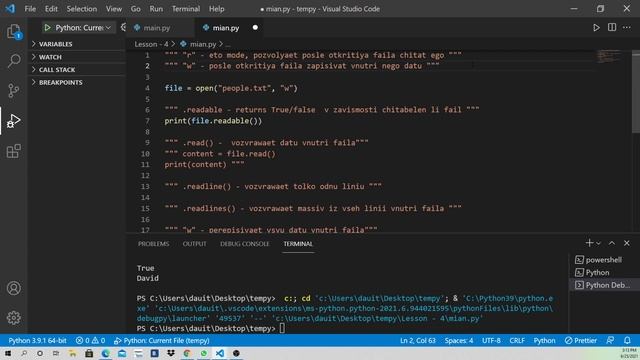
Task: Open the View menu
Action: pos(114,9)
